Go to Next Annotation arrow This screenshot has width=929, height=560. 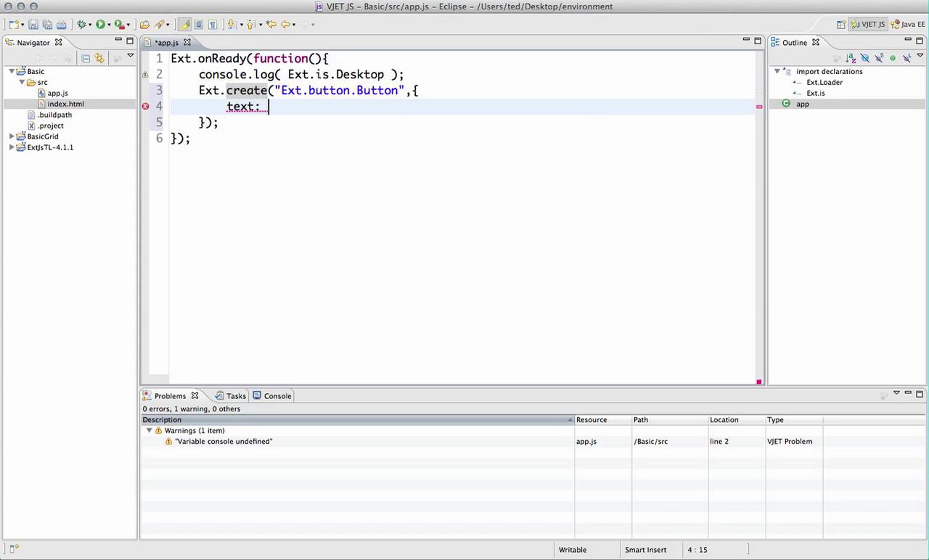tap(231, 25)
